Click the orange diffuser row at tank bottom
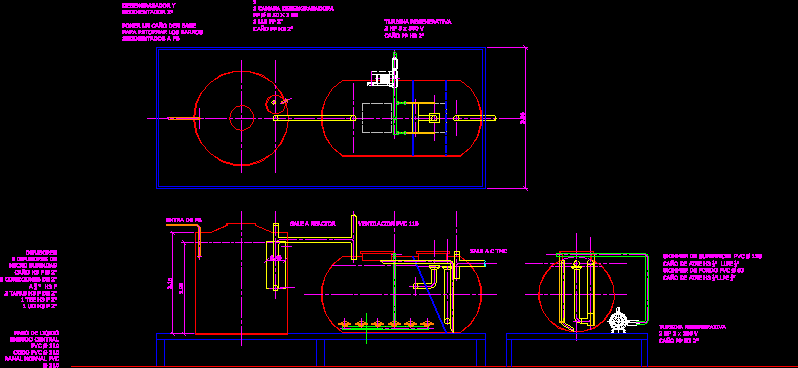 pyautogui.click(x=386, y=324)
